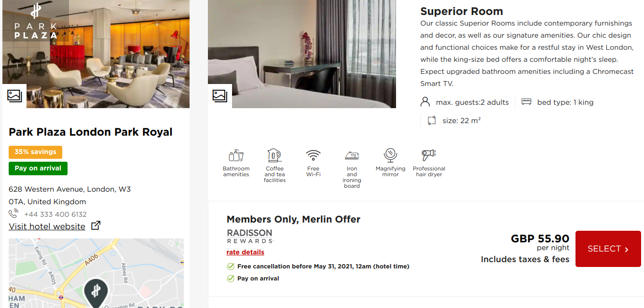The height and width of the screenshot is (308, 644).
Task: Open hotel photo gallery icon
Action: click(14, 96)
